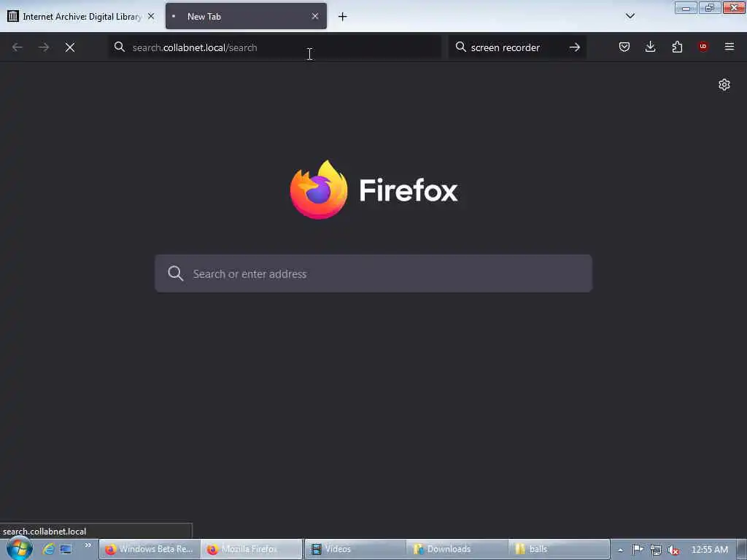This screenshot has height=560, width=747.
Task: Open the Downloads taskbar folder
Action: click(x=457, y=549)
